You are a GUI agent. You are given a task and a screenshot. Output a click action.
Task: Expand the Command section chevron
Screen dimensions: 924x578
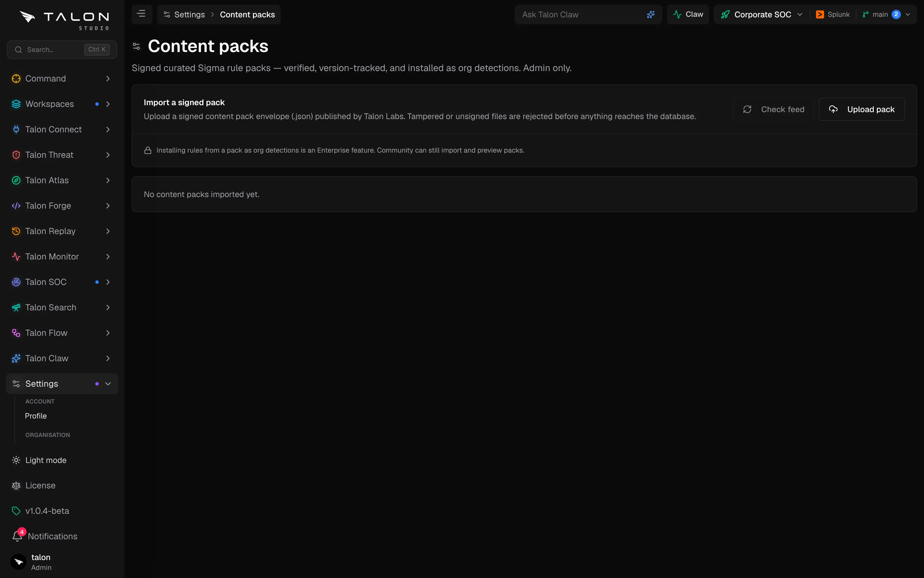coord(108,79)
